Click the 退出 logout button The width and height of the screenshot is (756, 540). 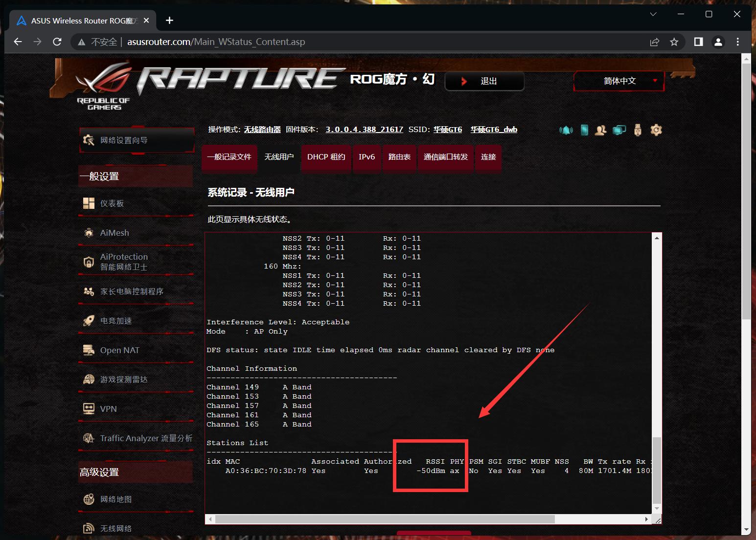pyautogui.click(x=484, y=81)
